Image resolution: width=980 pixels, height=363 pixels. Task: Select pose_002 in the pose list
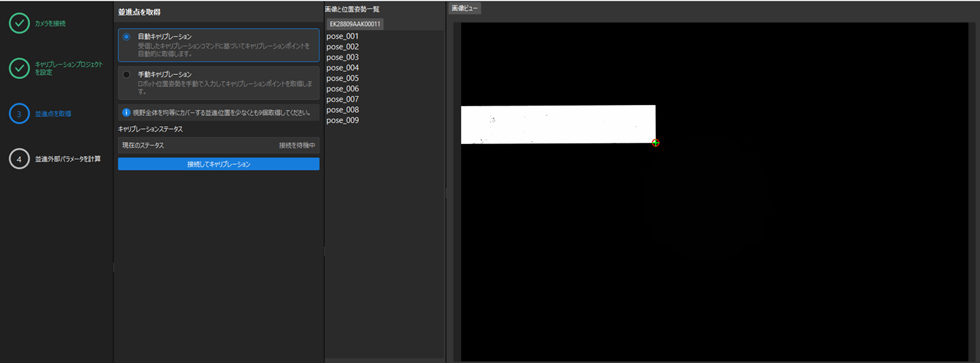[343, 47]
